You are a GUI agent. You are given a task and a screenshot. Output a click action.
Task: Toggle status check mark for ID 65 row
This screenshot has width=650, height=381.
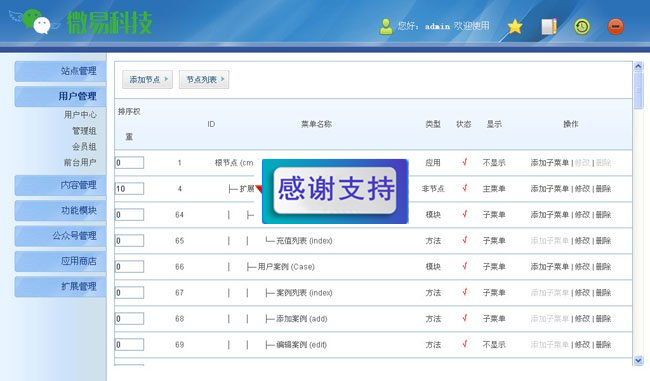point(465,240)
